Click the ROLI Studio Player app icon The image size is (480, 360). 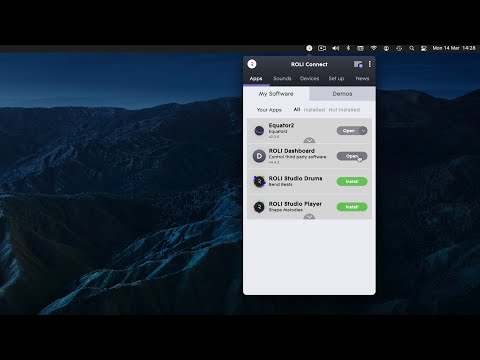point(259,207)
